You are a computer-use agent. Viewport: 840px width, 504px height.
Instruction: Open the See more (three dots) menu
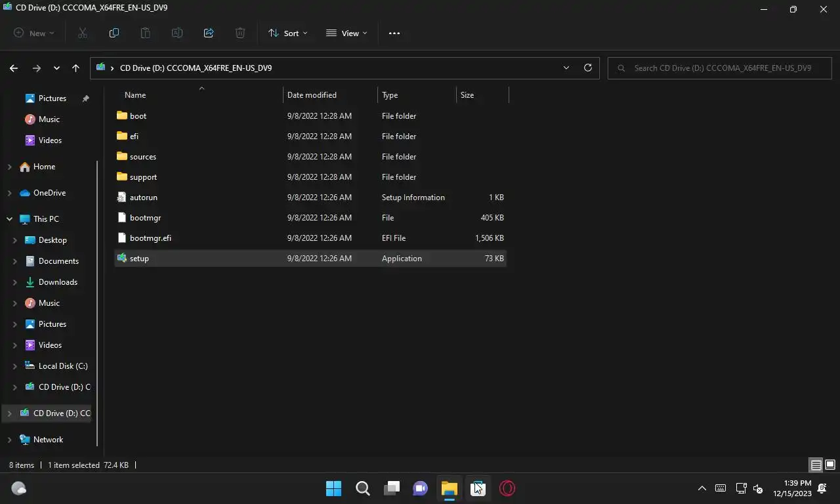394,33
